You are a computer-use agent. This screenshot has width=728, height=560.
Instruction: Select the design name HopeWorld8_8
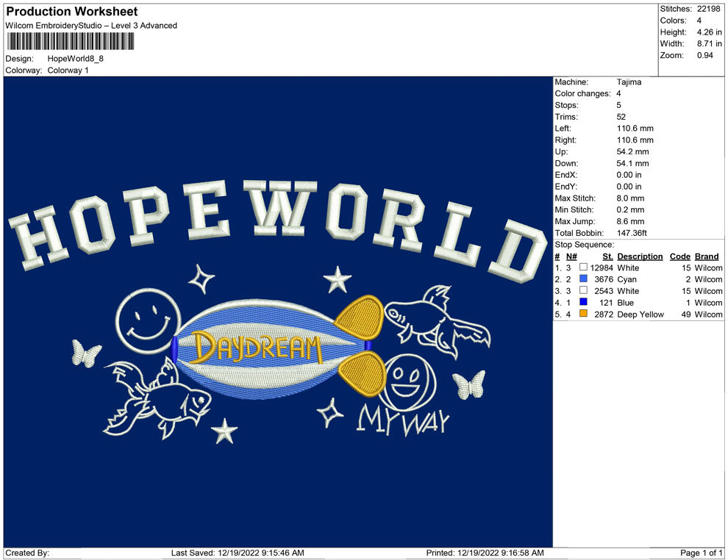[75, 59]
